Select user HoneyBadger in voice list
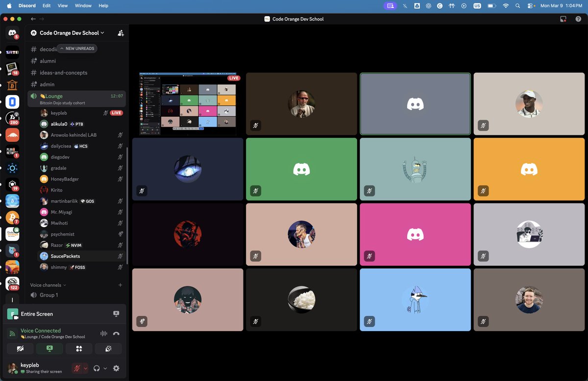 [81, 179]
